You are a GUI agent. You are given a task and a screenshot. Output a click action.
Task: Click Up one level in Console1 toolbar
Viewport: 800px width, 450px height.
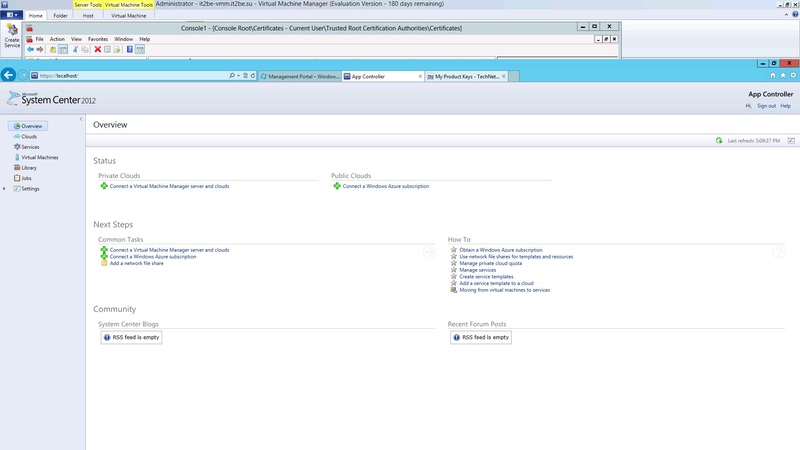tap(53, 49)
